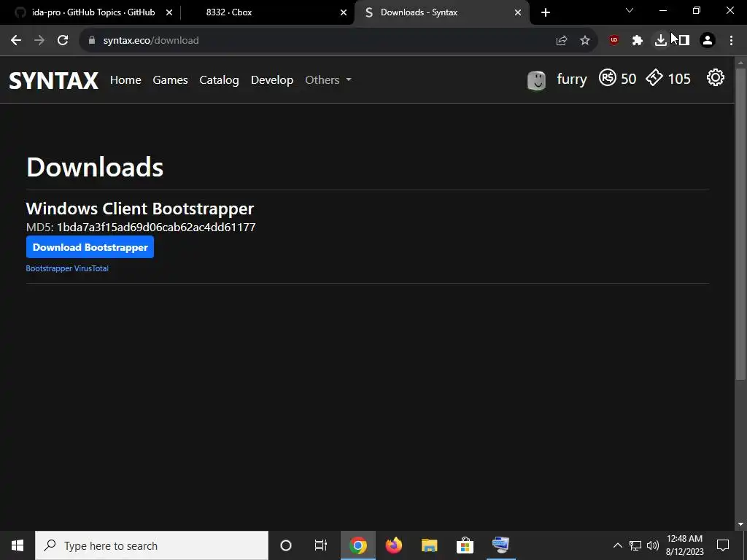Screen dimensions: 747x560
Task: Reload the page with refresh icon
Action: pos(63,41)
